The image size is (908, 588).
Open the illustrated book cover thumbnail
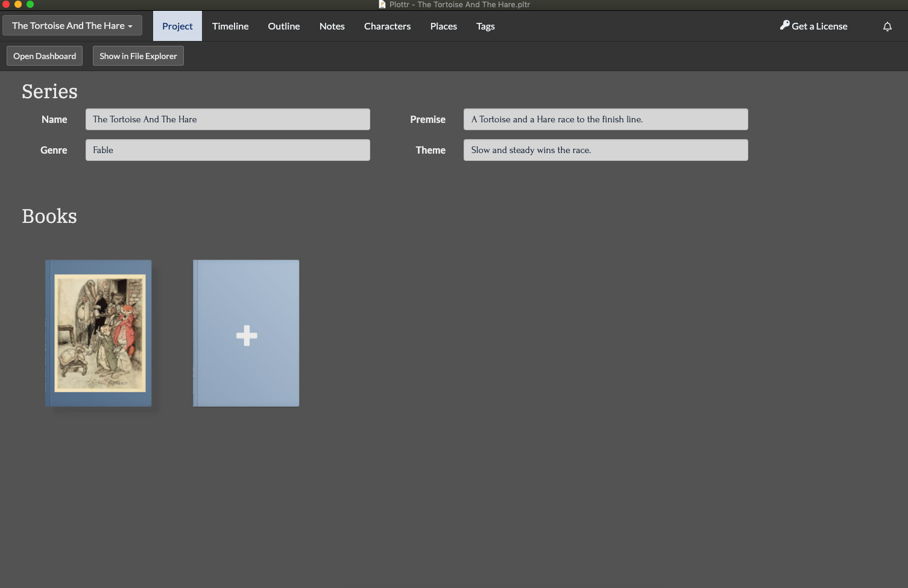tap(98, 333)
